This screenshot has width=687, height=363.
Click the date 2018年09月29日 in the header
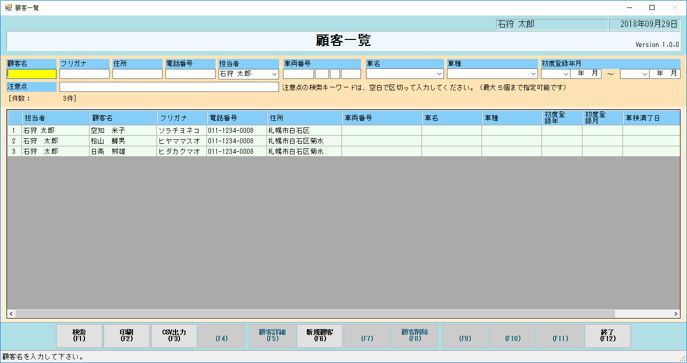point(649,24)
